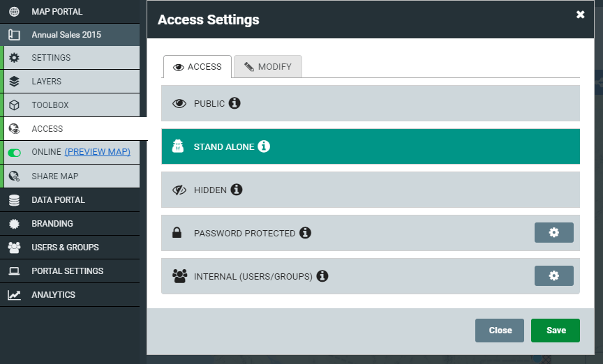603x364 pixels.
Task: Open the Preview Map link
Action: click(97, 152)
